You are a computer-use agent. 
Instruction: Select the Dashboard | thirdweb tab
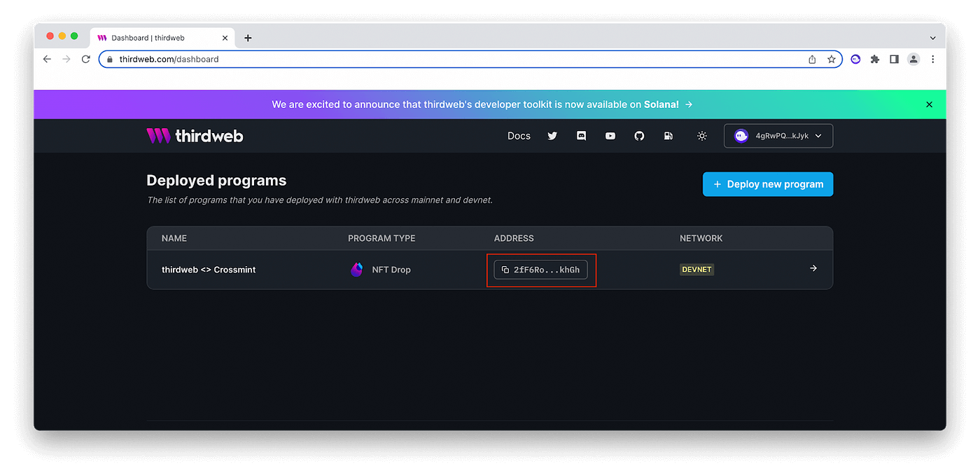[163, 38]
